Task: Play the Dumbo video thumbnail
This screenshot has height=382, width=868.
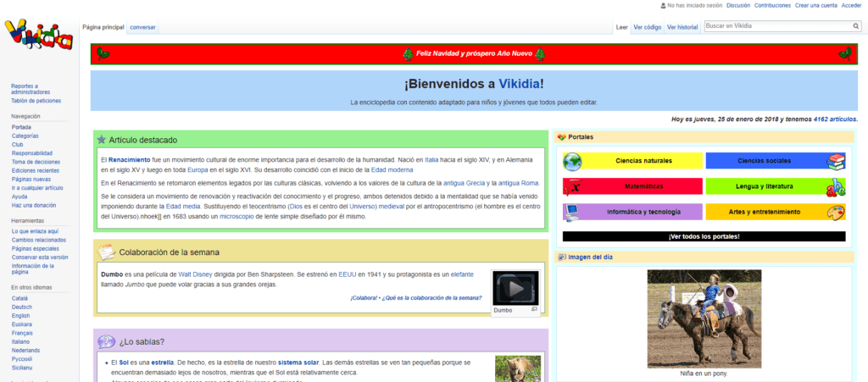Action: pos(515,288)
